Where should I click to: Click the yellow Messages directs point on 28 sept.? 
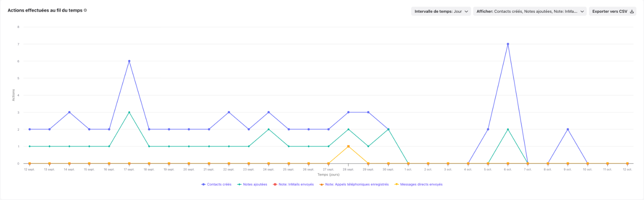point(348,146)
